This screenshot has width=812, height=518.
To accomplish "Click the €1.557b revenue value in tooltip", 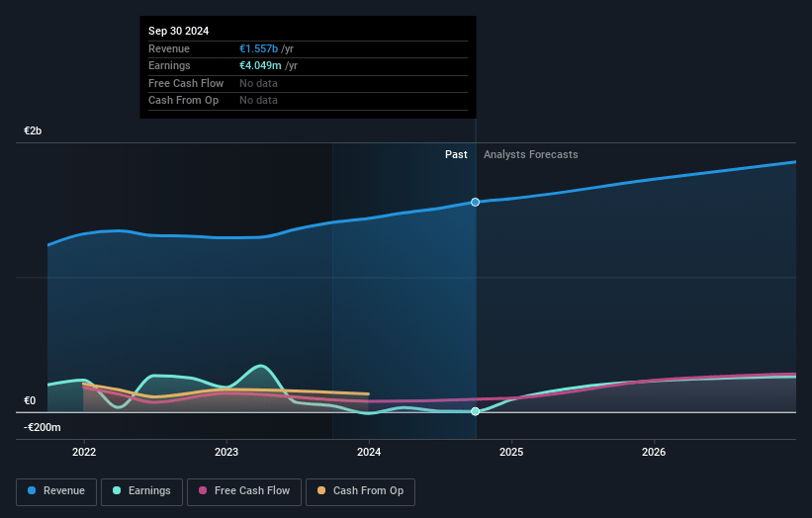I will [x=258, y=48].
